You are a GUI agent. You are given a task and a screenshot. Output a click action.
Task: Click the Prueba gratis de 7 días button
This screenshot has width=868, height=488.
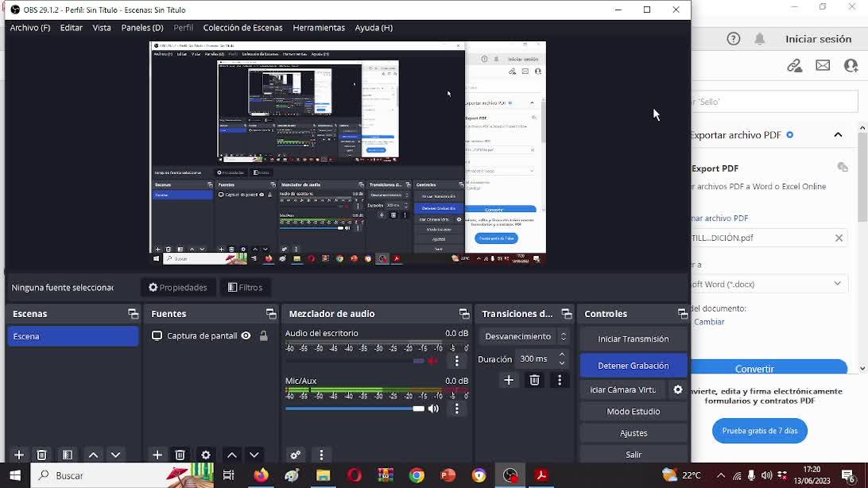(759, 431)
